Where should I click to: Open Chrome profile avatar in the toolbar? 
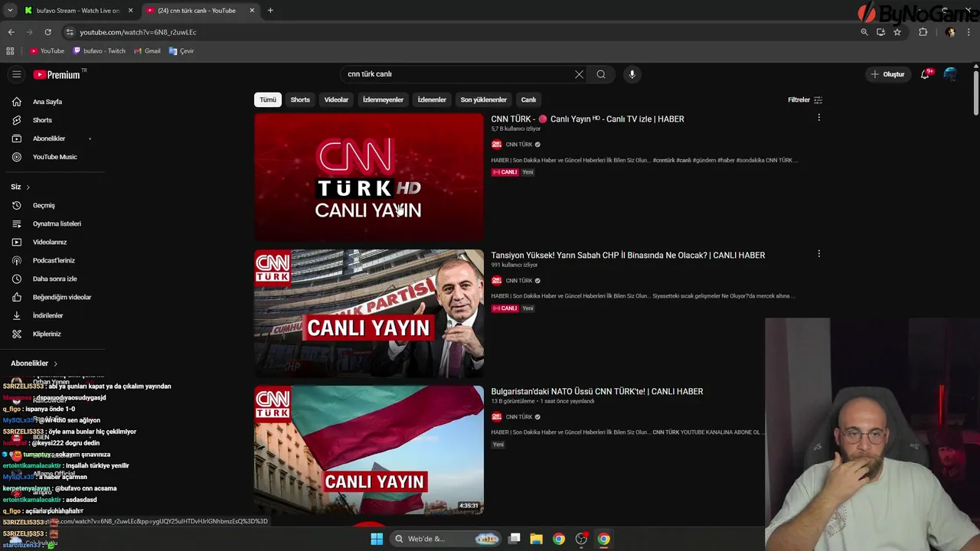pos(950,32)
